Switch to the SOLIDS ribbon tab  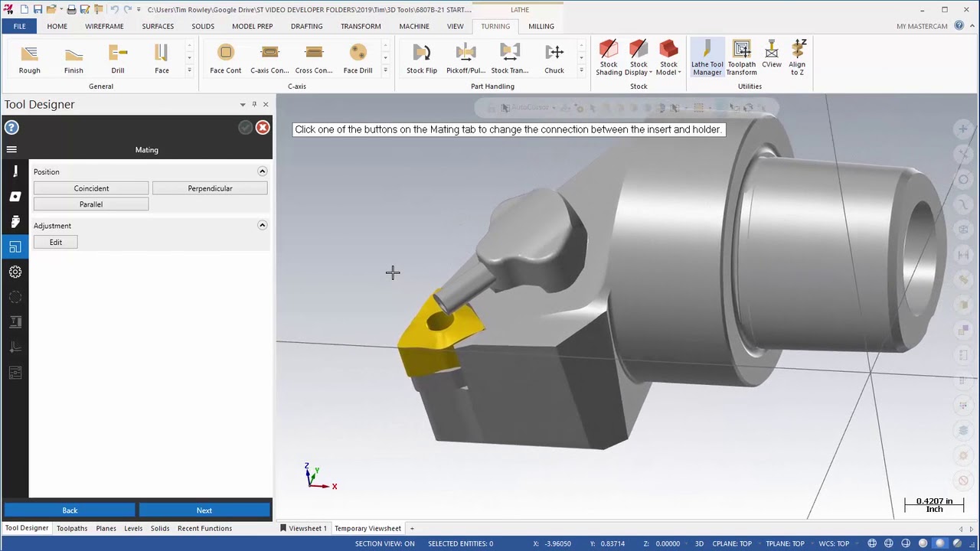pyautogui.click(x=203, y=26)
